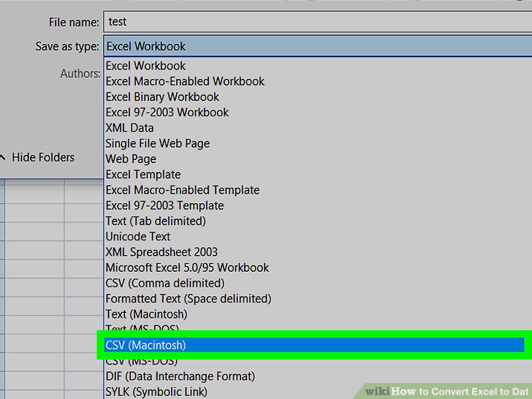Select Text (Macintosh) file type
532x399 pixels.
click(146, 314)
